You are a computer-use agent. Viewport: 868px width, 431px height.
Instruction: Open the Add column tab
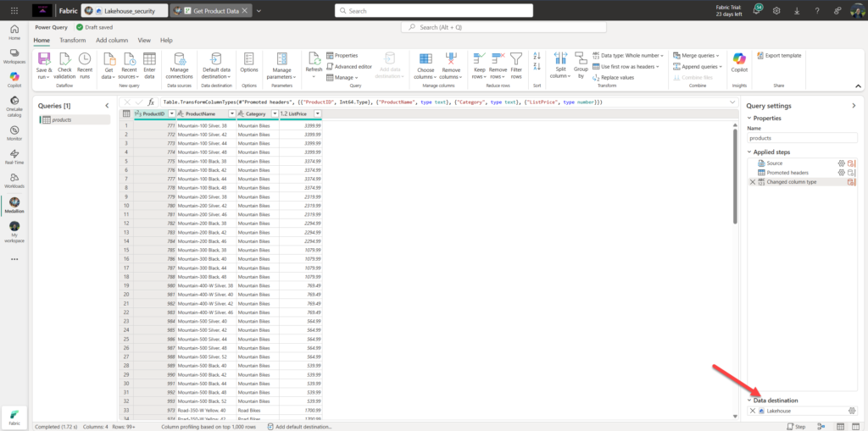(112, 40)
